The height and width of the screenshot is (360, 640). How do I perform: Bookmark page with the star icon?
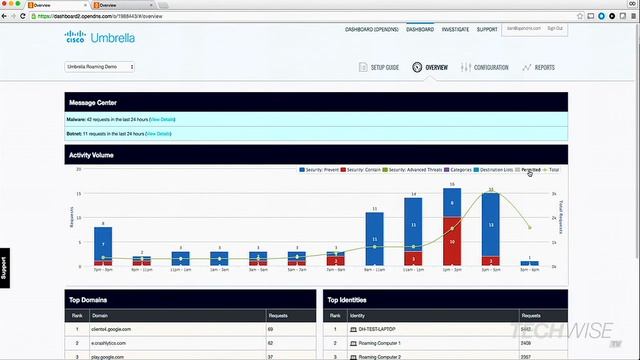pos(580,16)
